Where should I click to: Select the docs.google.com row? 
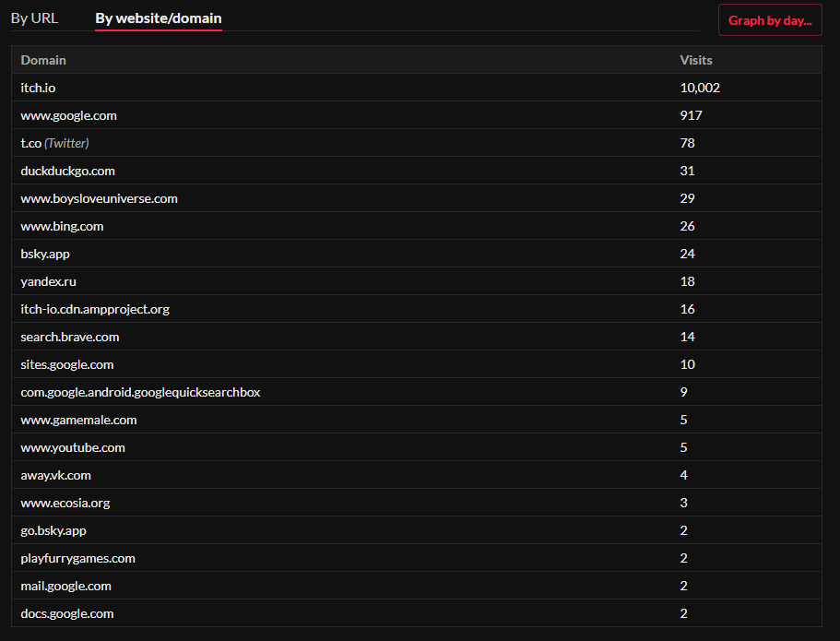pos(67,613)
